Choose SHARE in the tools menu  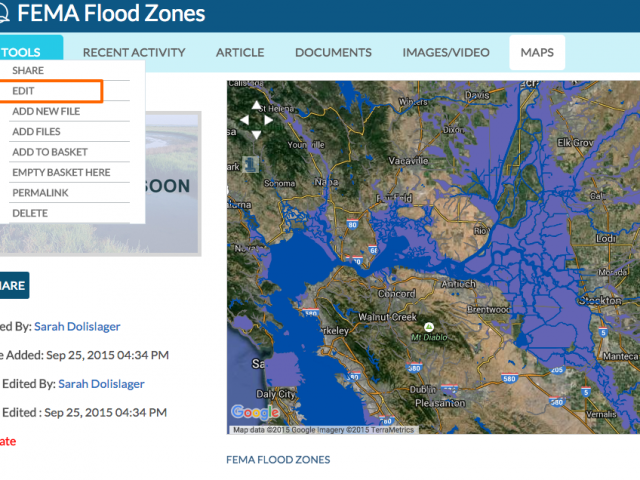click(x=28, y=70)
